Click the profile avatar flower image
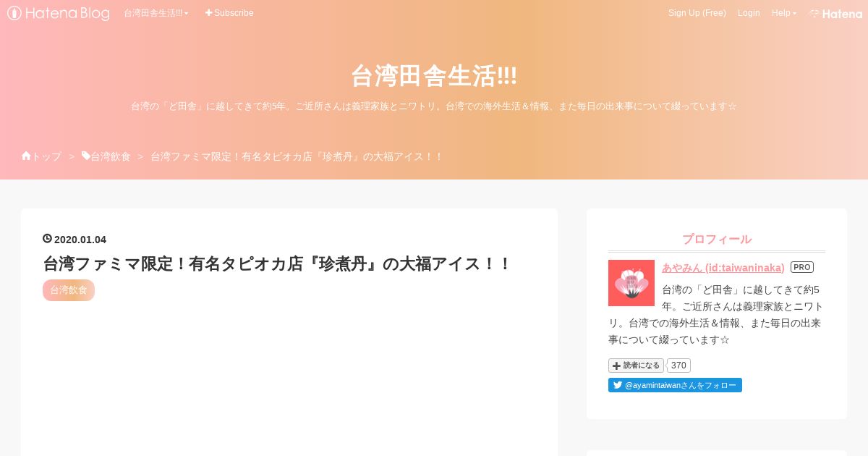Screen dimensions: 868x456 pyautogui.click(x=631, y=283)
